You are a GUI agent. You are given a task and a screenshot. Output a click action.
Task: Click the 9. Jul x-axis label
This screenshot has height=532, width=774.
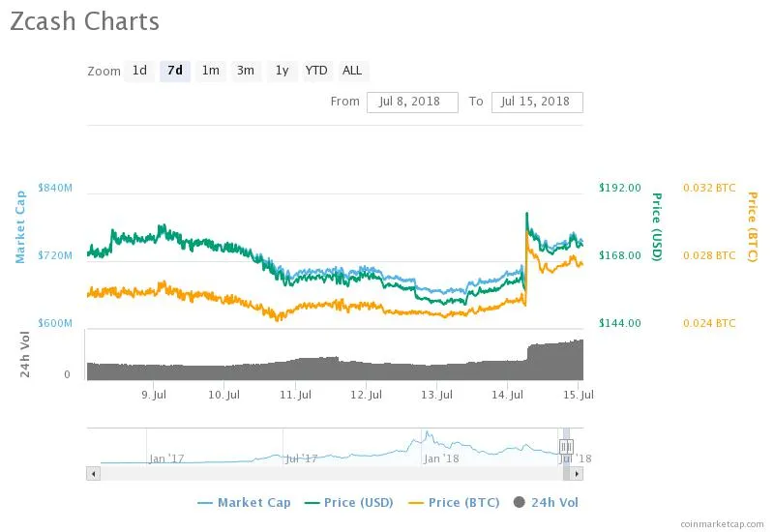click(154, 395)
